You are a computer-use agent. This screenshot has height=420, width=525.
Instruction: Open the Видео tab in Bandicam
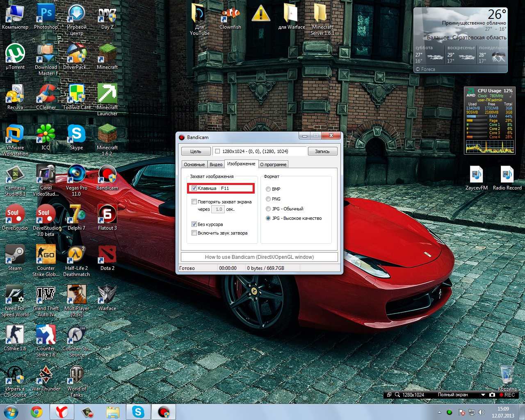click(x=216, y=164)
